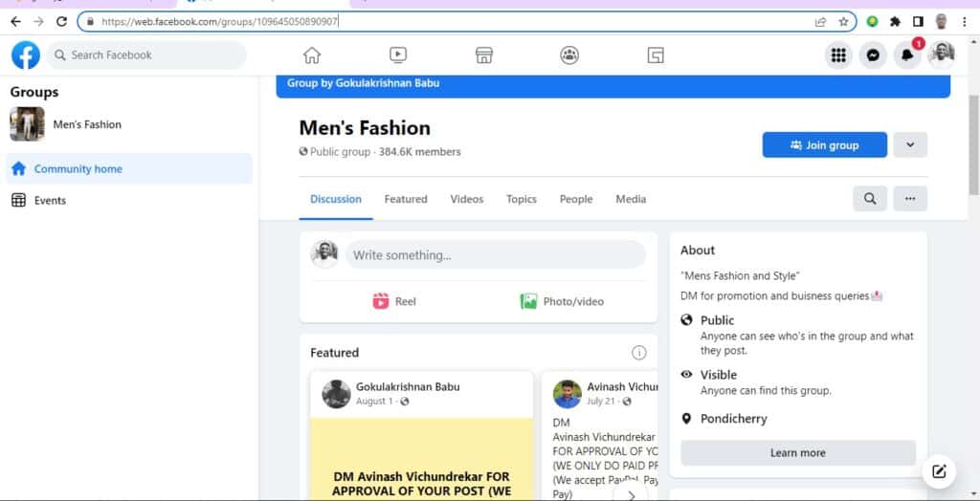The height and width of the screenshot is (501, 980).
Task: Bookmark this page with the star icon
Action: pyautogui.click(x=843, y=22)
